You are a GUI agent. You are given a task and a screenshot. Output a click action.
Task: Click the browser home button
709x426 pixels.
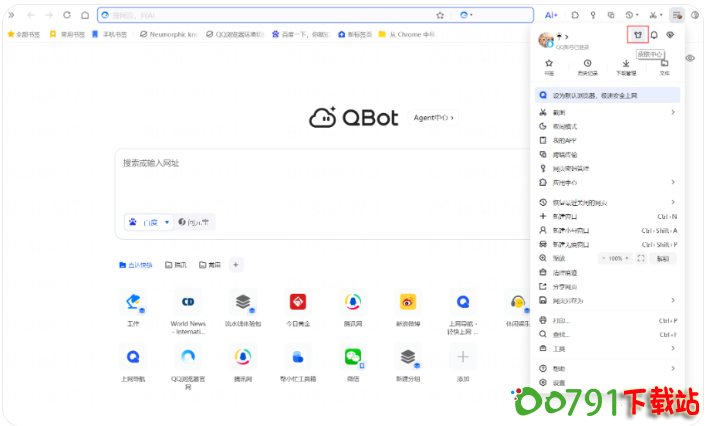pos(84,15)
